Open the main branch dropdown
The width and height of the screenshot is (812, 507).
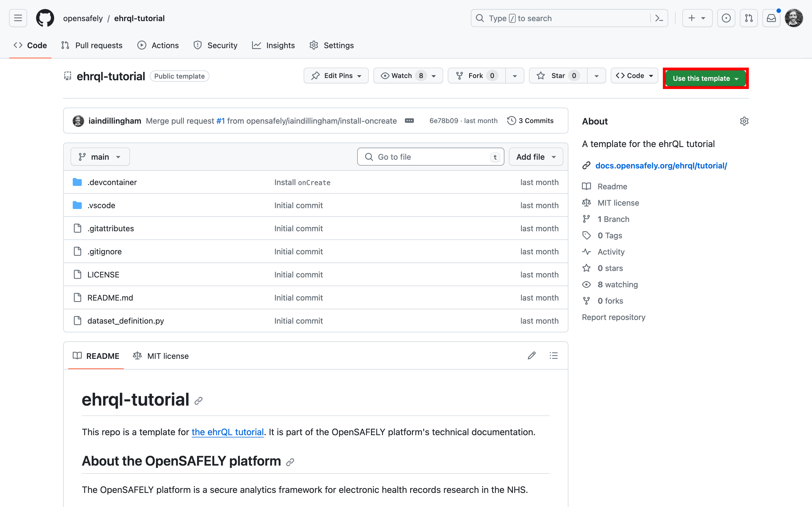point(100,157)
